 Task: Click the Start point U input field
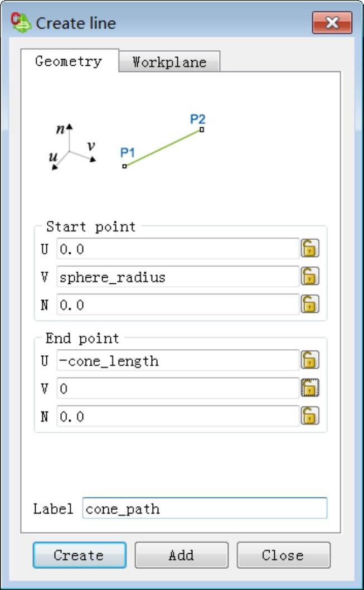178,249
